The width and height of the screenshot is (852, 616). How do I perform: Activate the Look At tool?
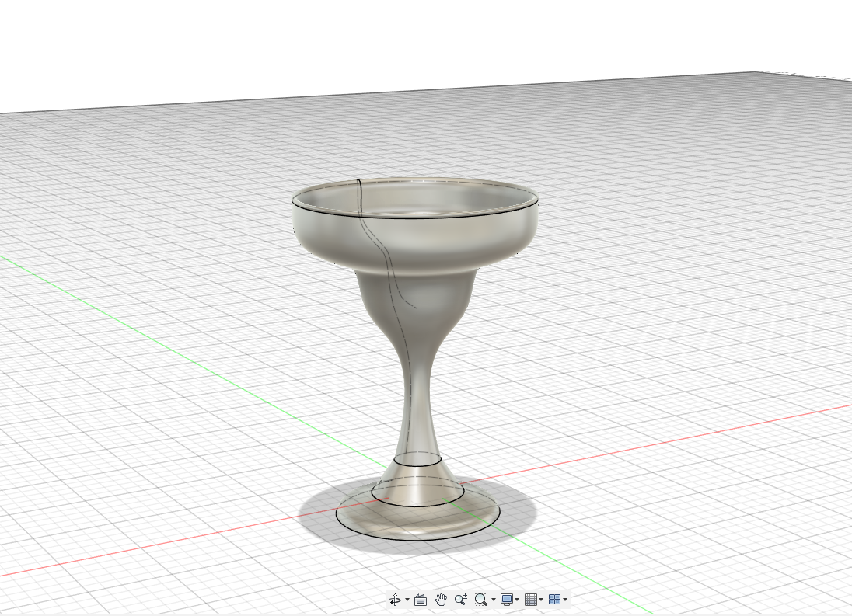[420, 600]
